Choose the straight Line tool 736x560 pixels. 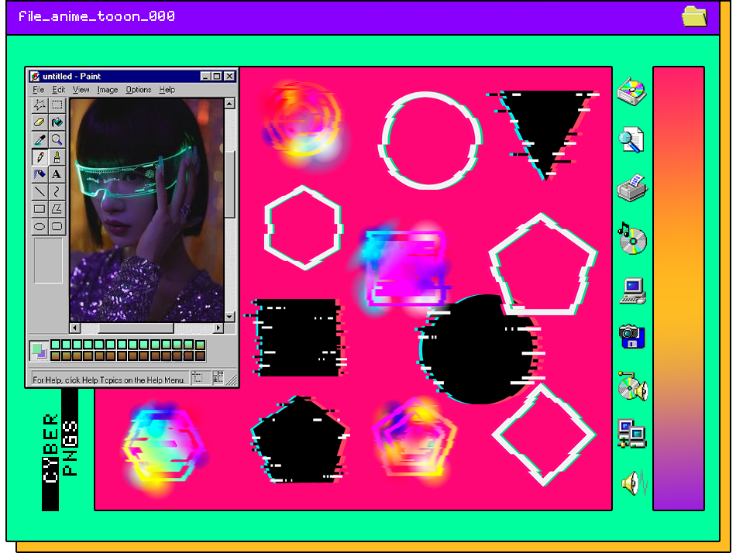40,191
